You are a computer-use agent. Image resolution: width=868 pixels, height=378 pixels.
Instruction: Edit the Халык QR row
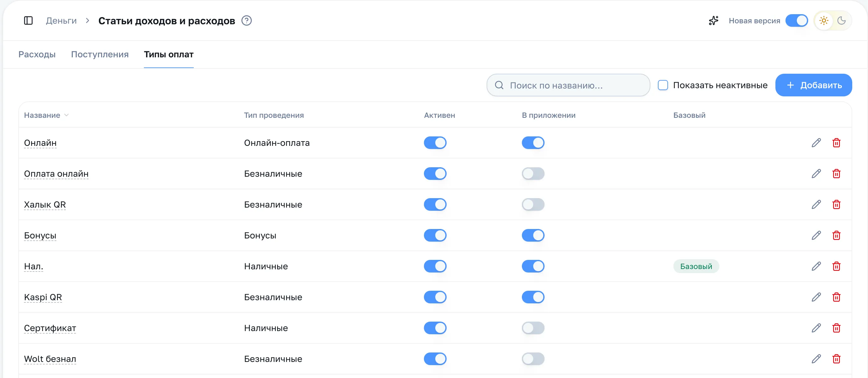click(x=816, y=204)
